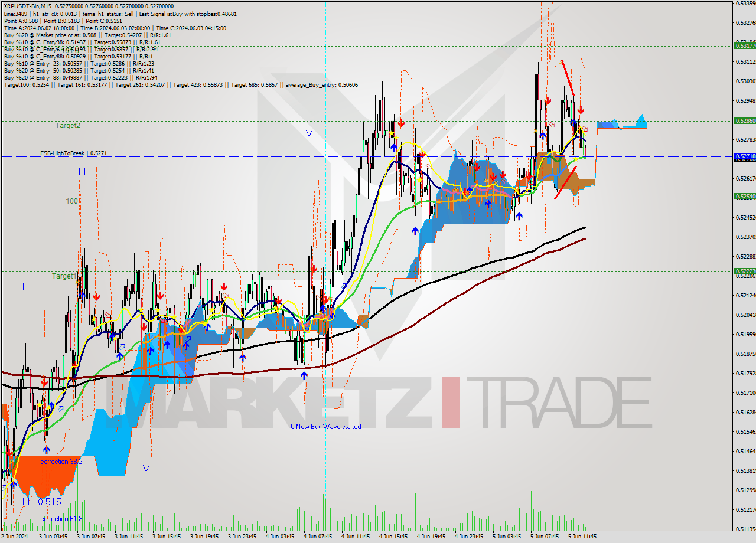Select the 'Buy %20 @ Entry -50: 0.50285' line

click(79, 70)
